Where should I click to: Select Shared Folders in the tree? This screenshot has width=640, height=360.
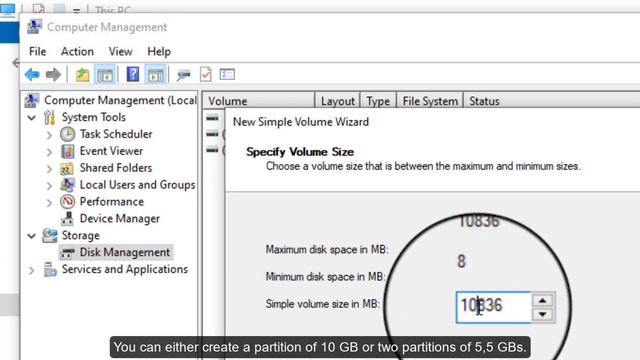(116, 168)
